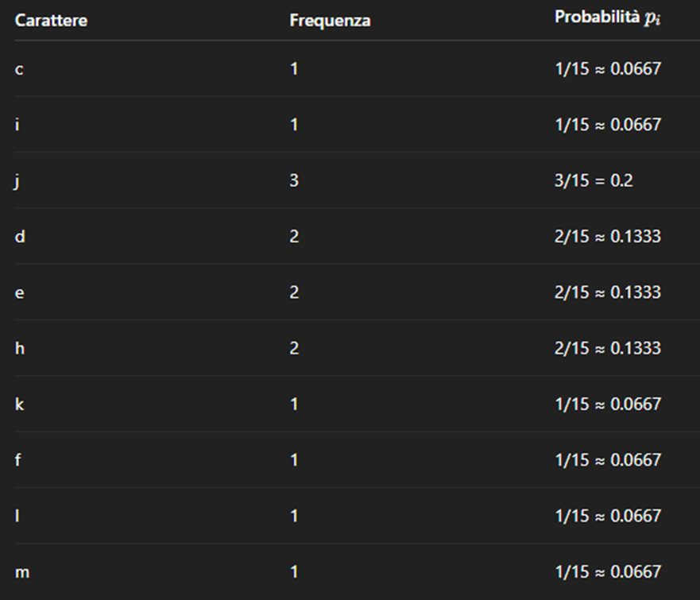This screenshot has height=600, width=700.
Task: Click the Probabilità column header
Action: point(607,17)
